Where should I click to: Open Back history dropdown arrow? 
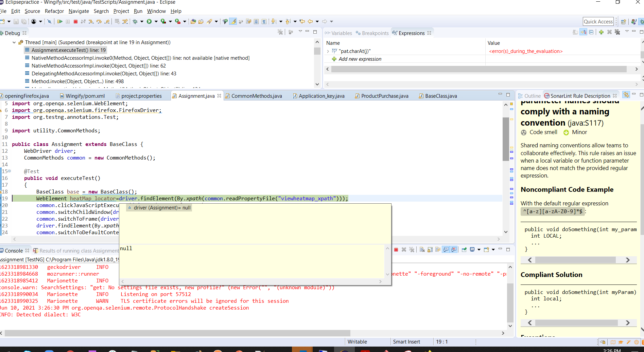[x=317, y=22]
